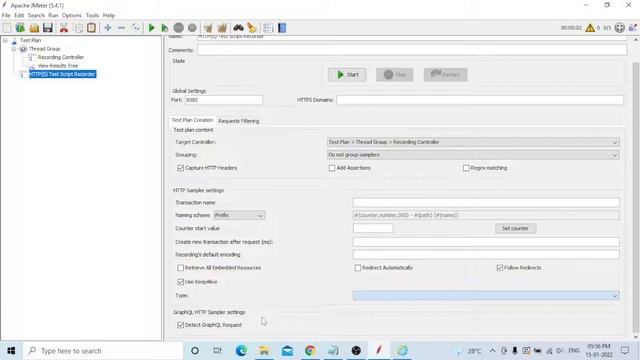Click the Open file folder icon

pyautogui.click(x=34, y=28)
